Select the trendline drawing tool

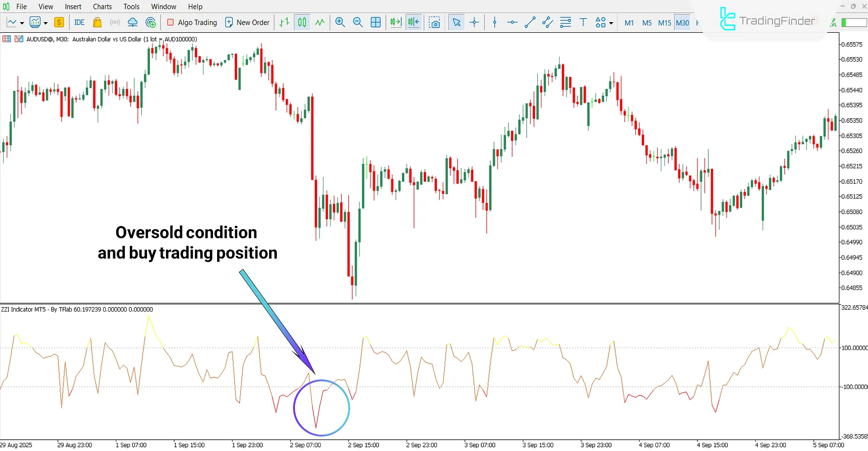[x=530, y=22]
